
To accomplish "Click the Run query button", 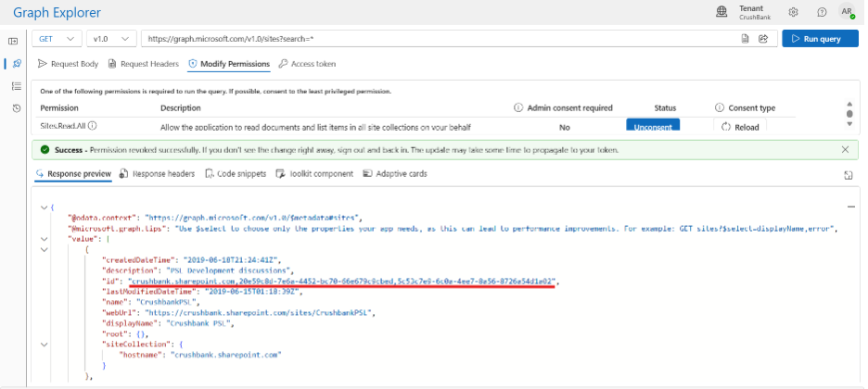I will pos(820,39).
